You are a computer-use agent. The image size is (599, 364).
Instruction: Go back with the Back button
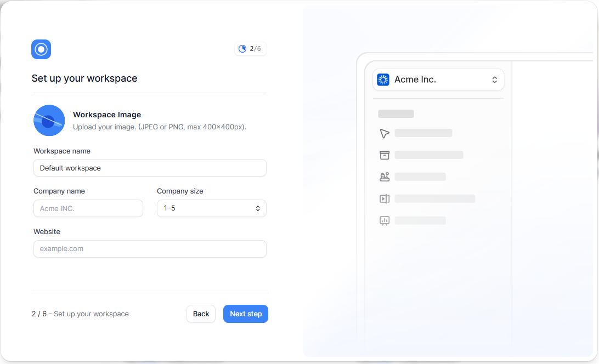tap(201, 314)
